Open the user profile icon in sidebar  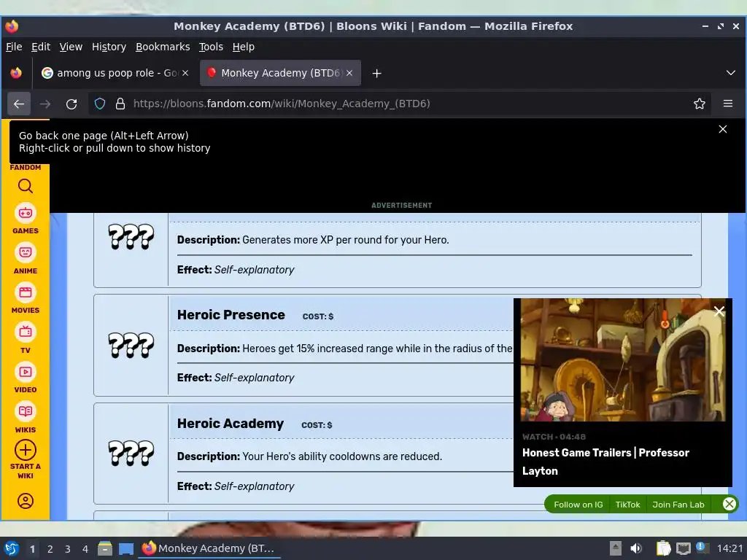26,501
